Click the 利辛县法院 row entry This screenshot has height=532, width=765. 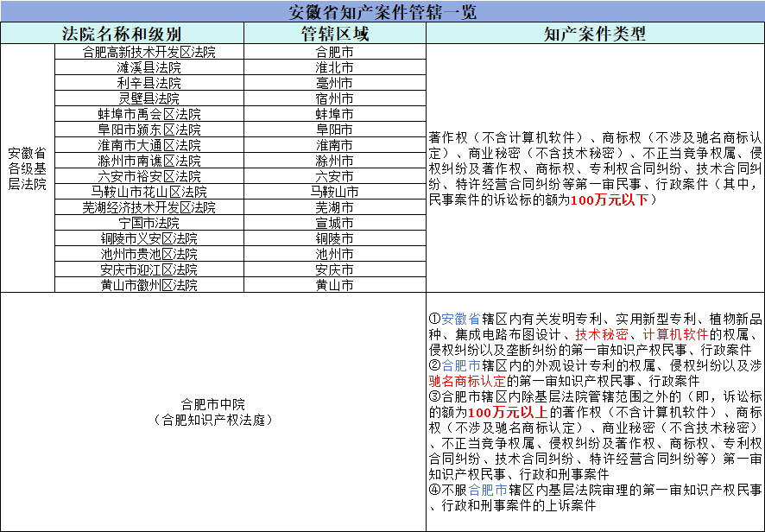pos(149,84)
